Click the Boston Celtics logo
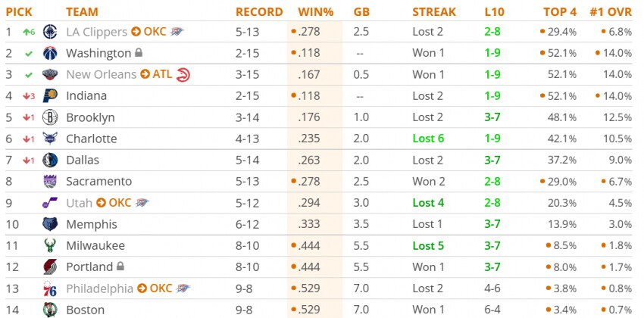This screenshot has width=644, height=318. (50, 310)
